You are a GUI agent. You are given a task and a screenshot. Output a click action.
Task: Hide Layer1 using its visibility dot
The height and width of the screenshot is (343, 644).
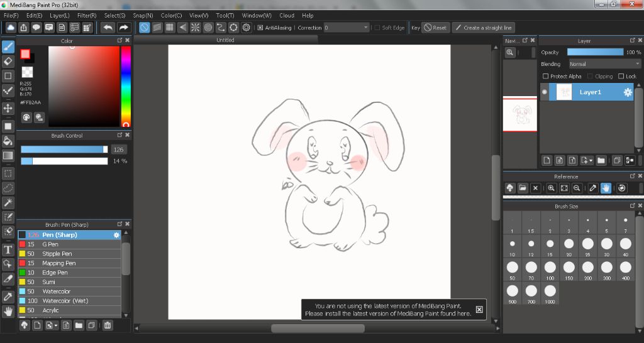(x=545, y=92)
